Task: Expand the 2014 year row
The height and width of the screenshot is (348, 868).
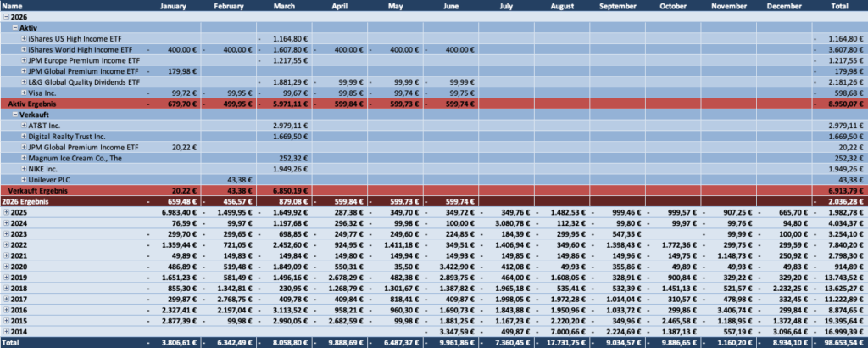Action: pyautogui.click(x=7, y=331)
